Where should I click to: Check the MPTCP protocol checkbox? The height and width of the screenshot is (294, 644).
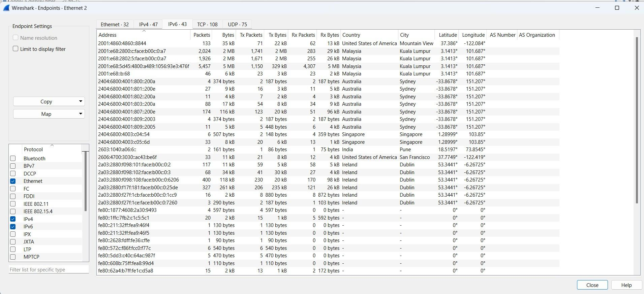pyautogui.click(x=13, y=257)
